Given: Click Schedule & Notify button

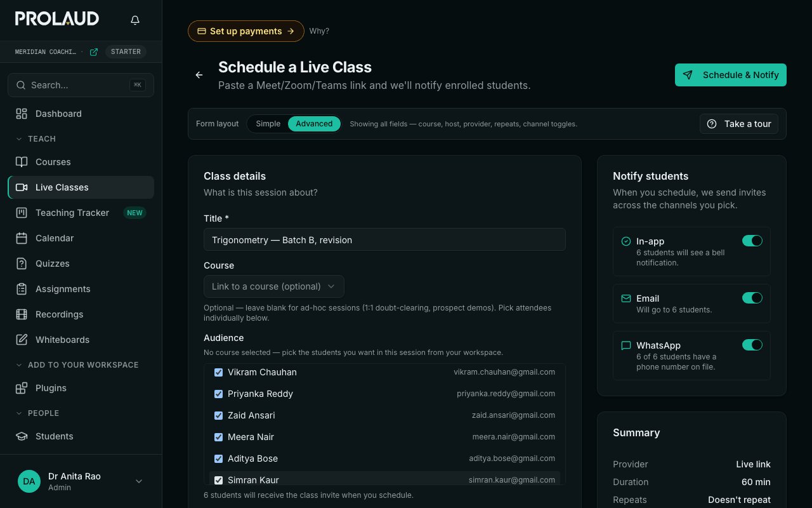Looking at the screenshot, I should tap(731, 75).
